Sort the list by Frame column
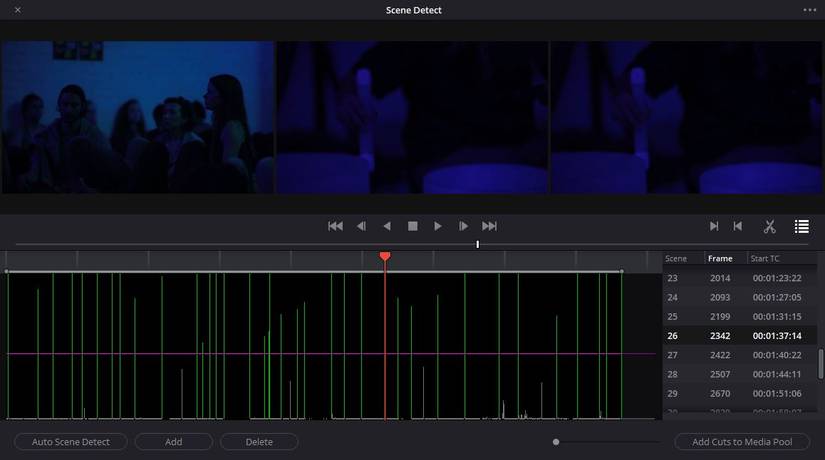The image size is (825, 460). pos(720,258)
